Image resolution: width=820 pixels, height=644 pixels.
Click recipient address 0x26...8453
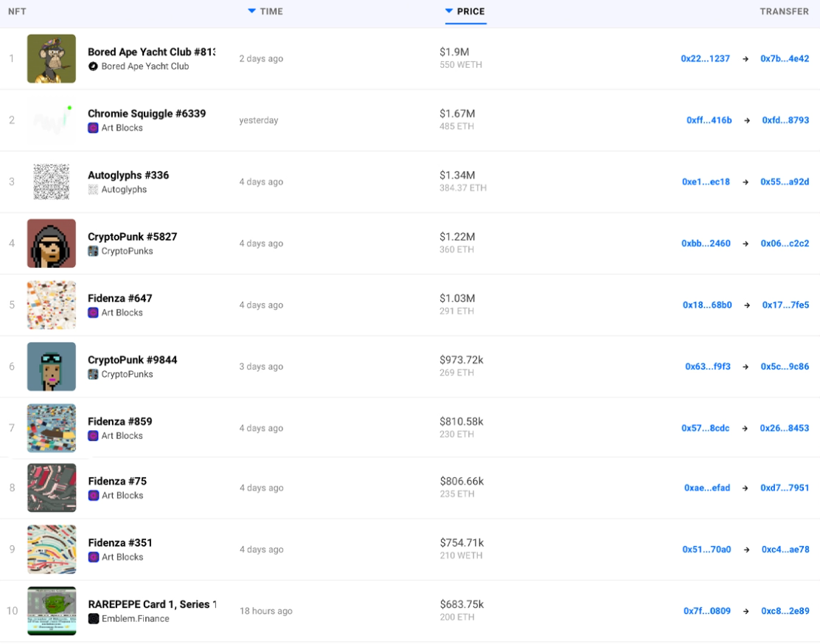point(785,428)
